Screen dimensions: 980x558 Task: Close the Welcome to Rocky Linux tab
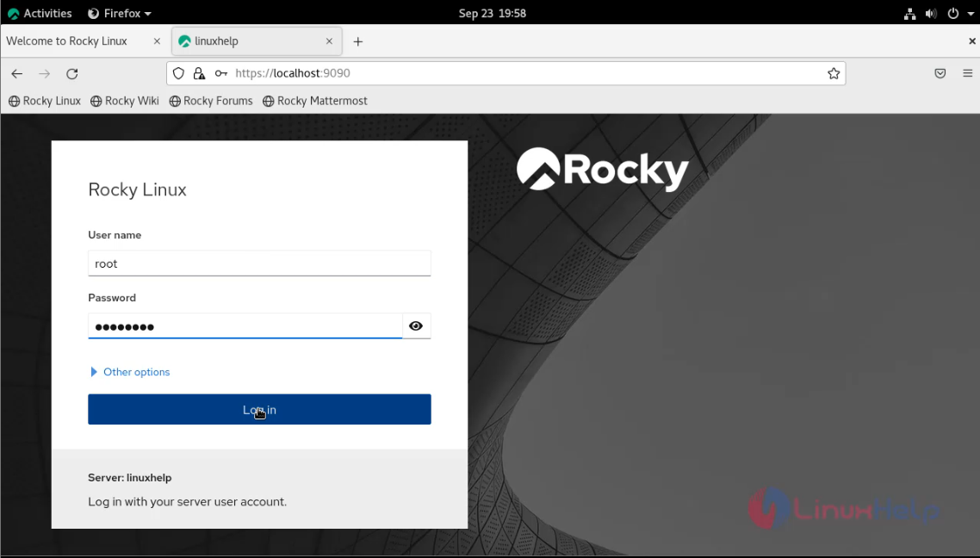[157, 41]
